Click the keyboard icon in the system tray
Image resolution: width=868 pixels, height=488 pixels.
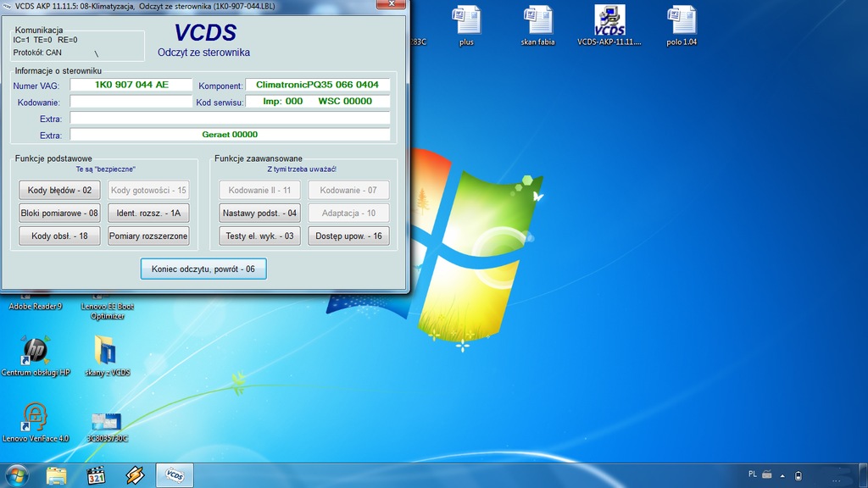point(767,474)
